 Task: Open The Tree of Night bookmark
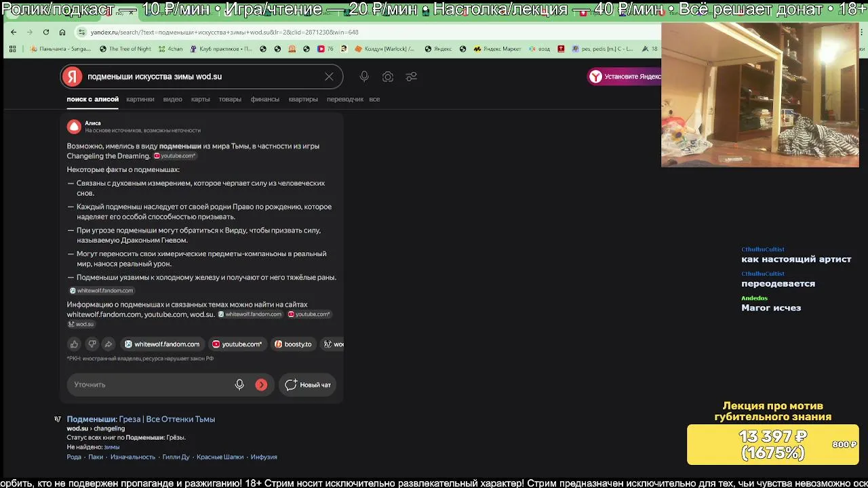(125, 49)
